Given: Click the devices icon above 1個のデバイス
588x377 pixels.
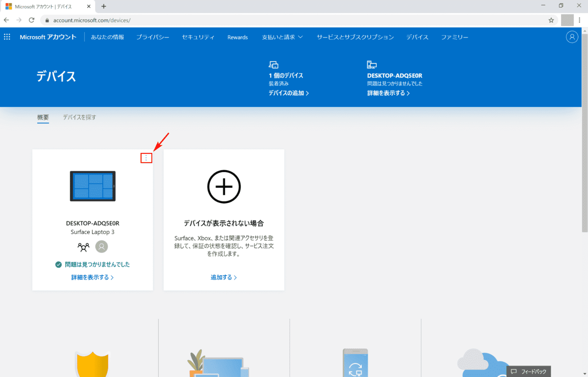Looking at the screenshot, I should pyautogui.click(x=273, y=65).
